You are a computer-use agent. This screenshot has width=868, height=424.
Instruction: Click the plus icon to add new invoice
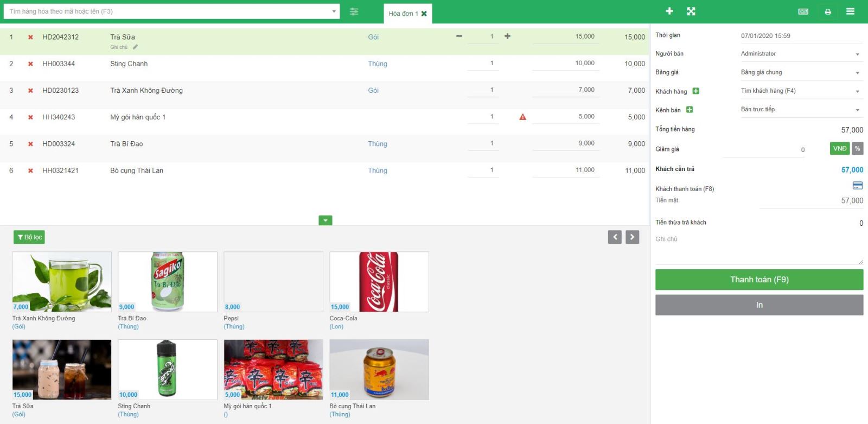pos(669,11)
